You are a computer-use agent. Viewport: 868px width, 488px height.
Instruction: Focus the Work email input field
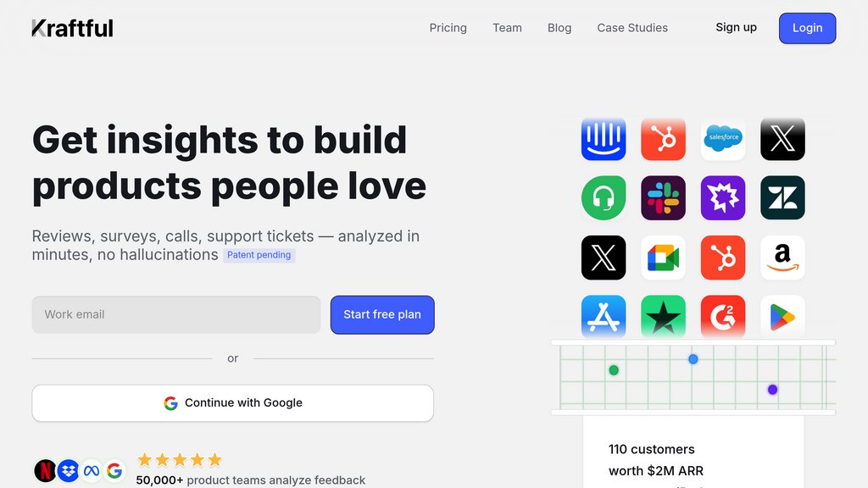176,314
